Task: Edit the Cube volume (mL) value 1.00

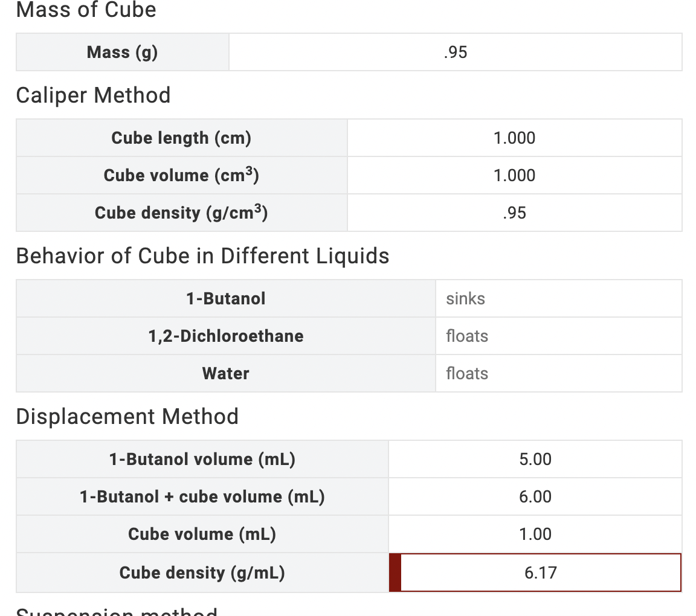Action: [535, 534]
